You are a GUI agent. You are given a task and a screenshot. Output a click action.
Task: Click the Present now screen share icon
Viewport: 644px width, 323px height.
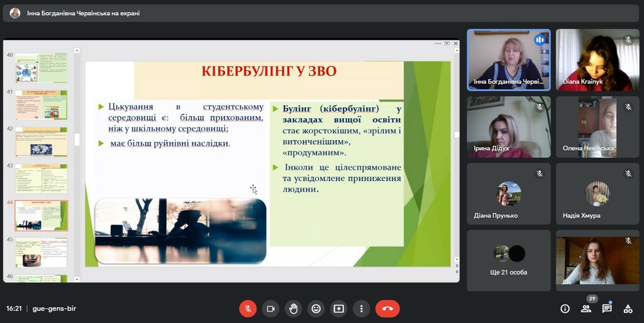click(338, 309)
